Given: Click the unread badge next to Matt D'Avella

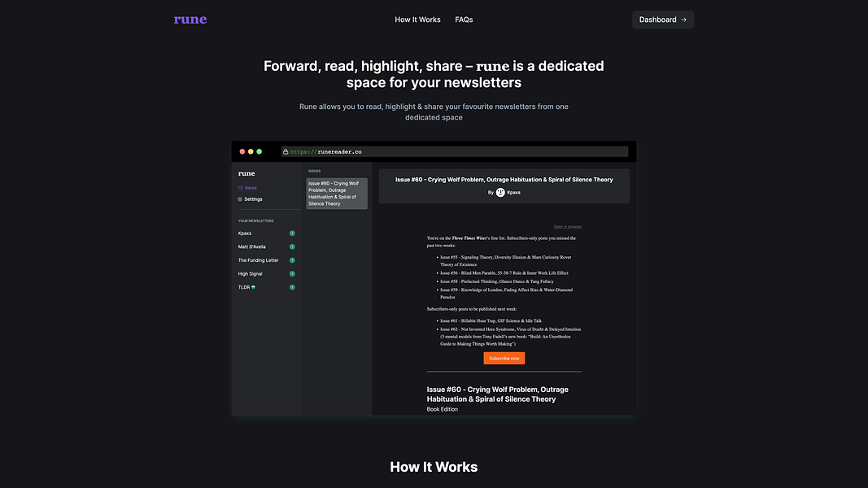Looking at the screenshot, I should click(x=292, y=246).
